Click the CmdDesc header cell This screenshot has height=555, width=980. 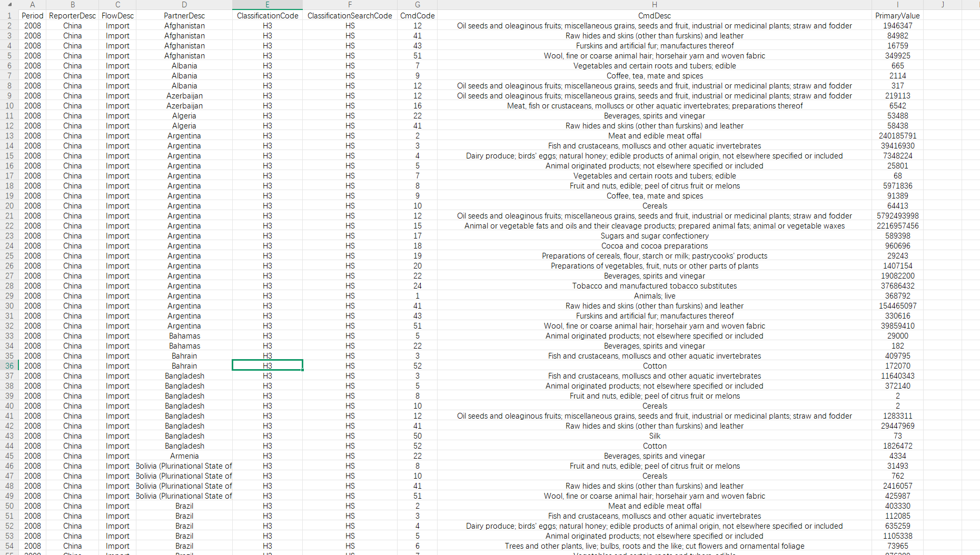point(655,16)
